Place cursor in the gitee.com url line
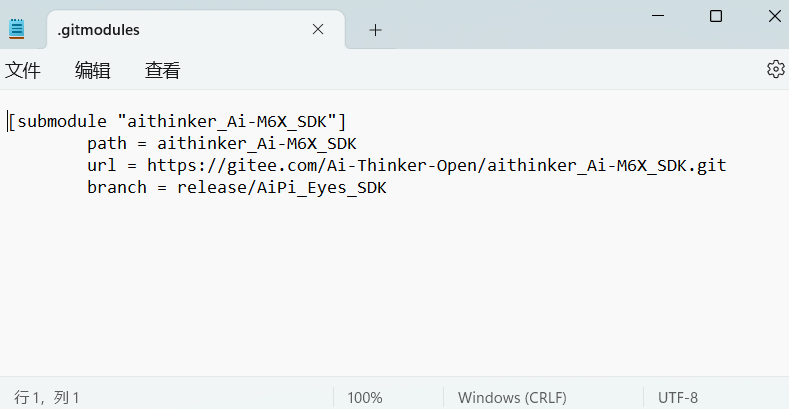The image size is (789, 409). tap(407, 166)
